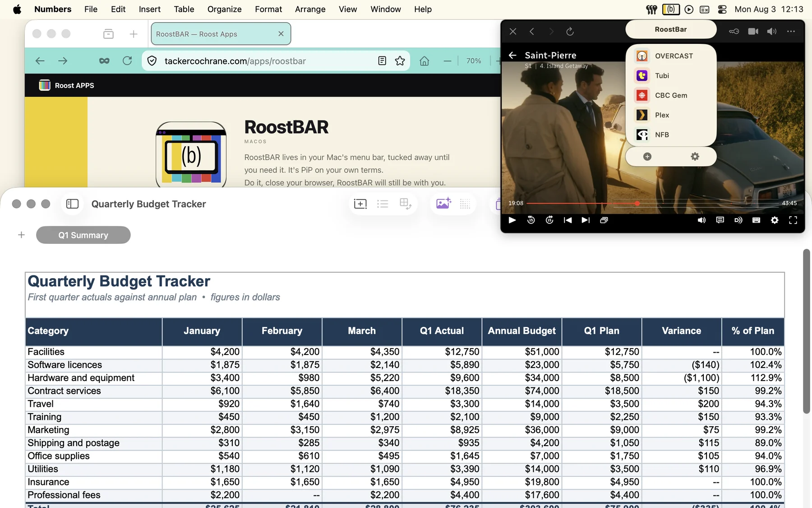This screenshot has width=812, height=508.
Task: Open the episodes list icon in the player
Action: coord(604,220)
